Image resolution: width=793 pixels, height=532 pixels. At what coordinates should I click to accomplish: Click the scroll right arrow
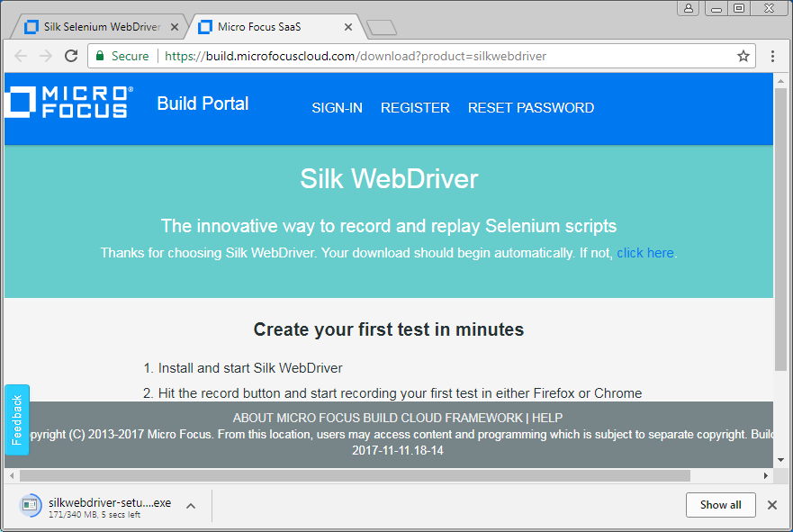tap(766, 475)
